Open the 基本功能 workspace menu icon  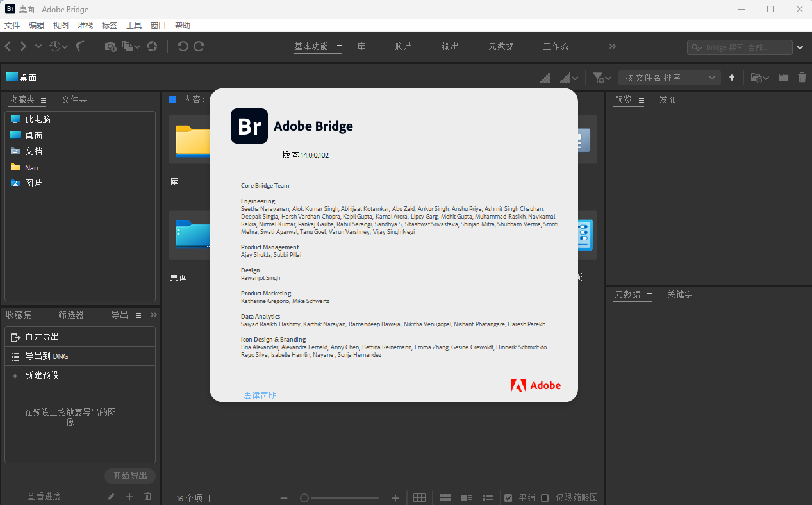[x=340, y=47]
